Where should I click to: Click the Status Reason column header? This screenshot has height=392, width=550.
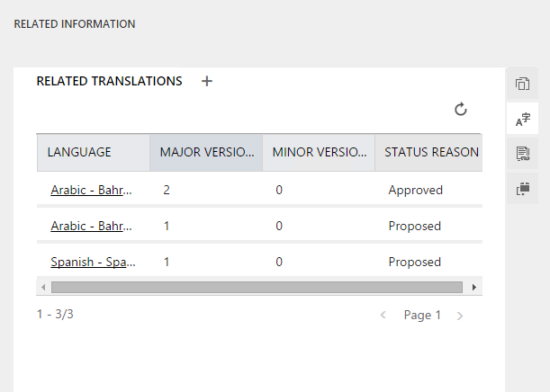430,152
